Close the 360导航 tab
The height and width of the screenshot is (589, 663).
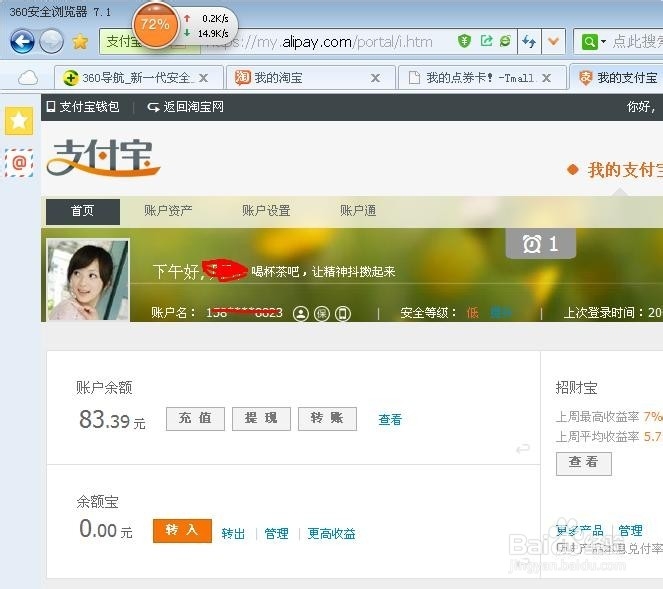pyautogui.click(x=203, y=78)
